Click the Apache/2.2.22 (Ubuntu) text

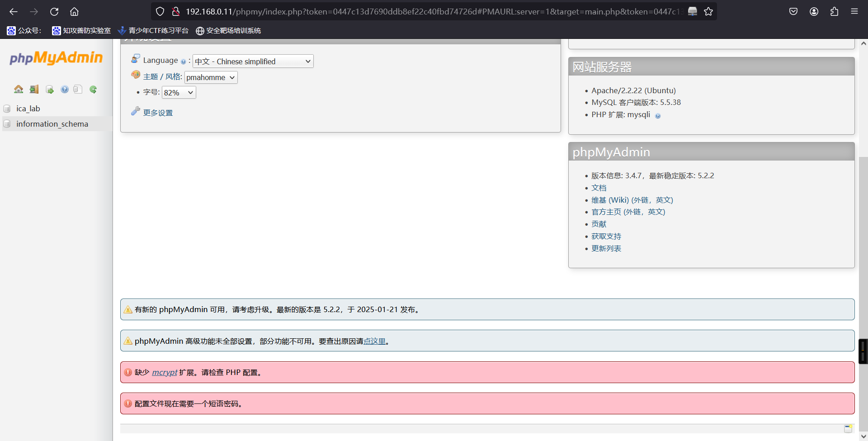click(x=633, y=90)
